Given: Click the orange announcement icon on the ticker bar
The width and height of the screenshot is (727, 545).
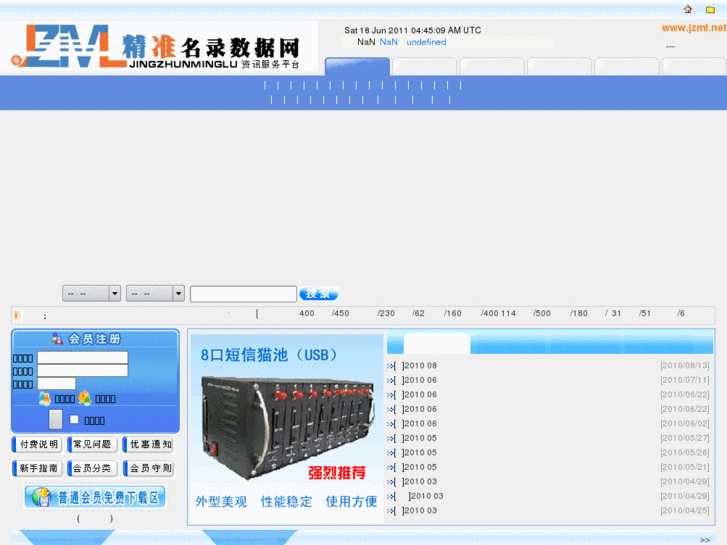Looking at the screenshot, I should coord(17,315).
